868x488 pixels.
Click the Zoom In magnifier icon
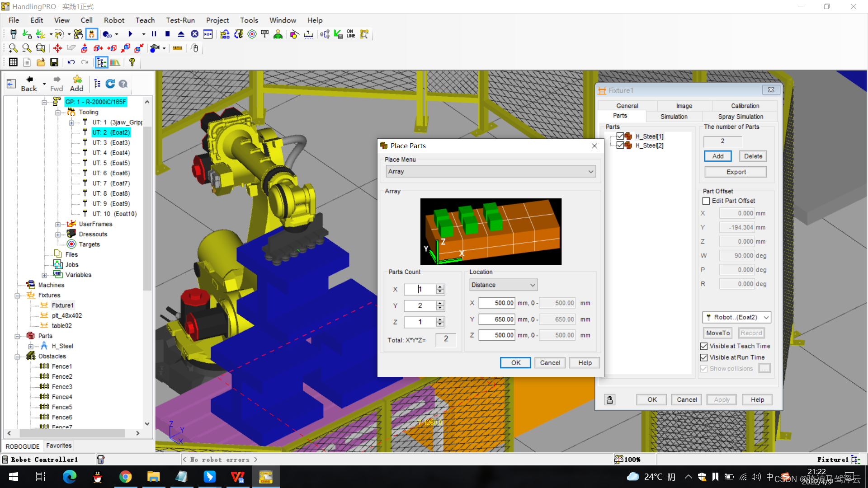13,48
